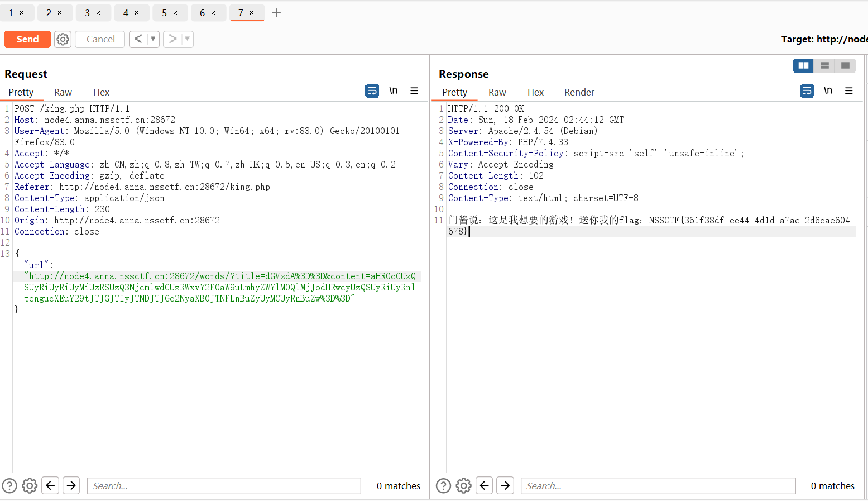
Task: Select Response Pretty view
Action: (x=455, y=92)
